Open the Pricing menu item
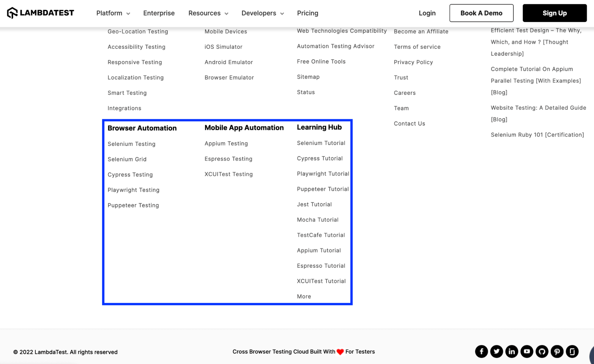594x364 pixels. (308, 13)
